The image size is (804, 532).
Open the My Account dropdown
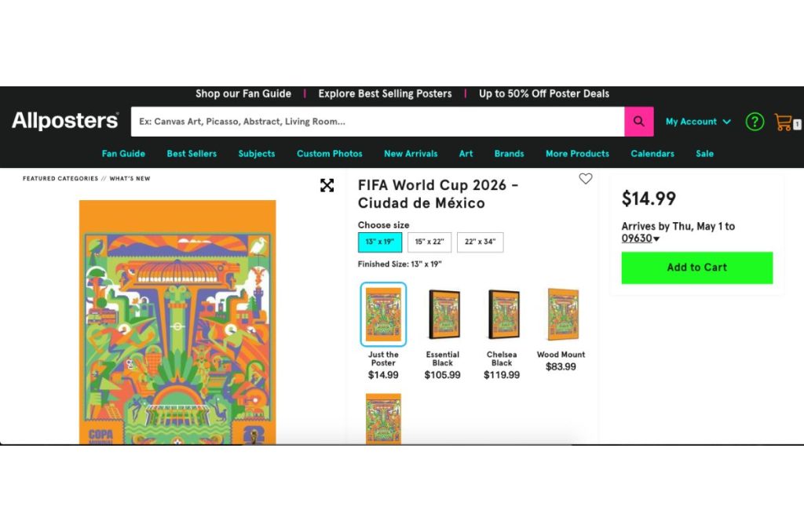pos(698,122)
